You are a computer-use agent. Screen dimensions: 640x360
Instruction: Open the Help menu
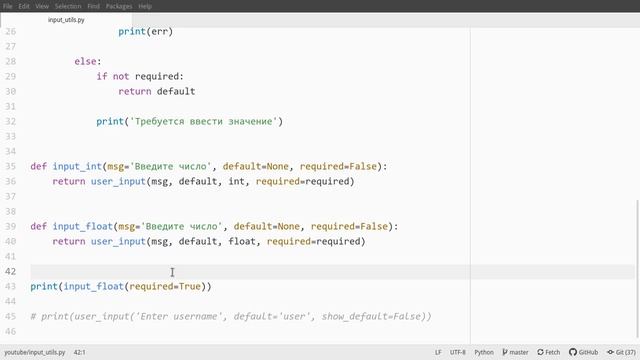(144, 6)
